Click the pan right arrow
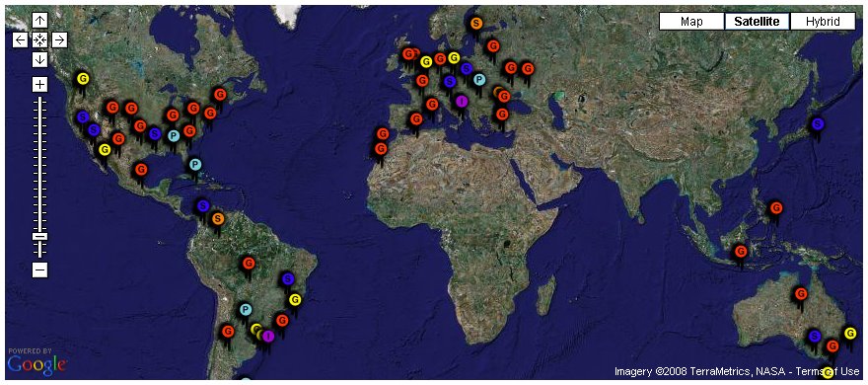This screenshot has width=868, height=385. tap(60, 39)
